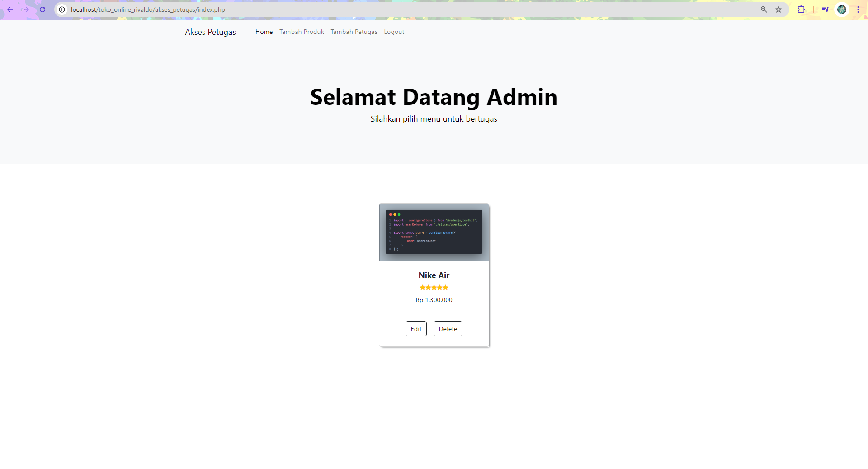Go to Home in the navbar

[x=264, y=32]
